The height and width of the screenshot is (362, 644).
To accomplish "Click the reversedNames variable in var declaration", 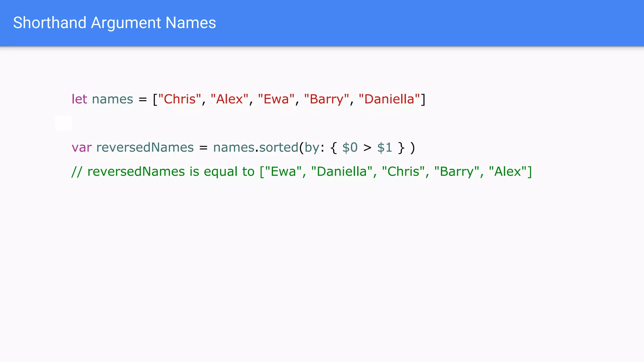I will [145, 147].
